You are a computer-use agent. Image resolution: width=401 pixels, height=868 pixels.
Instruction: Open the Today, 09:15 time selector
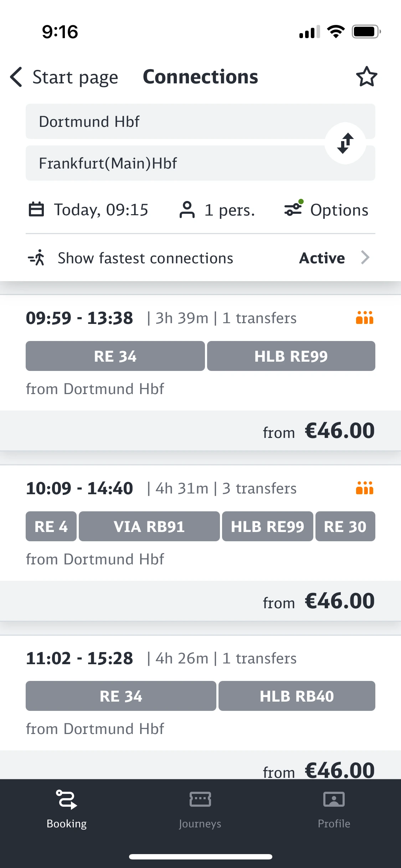click(101, 210)
